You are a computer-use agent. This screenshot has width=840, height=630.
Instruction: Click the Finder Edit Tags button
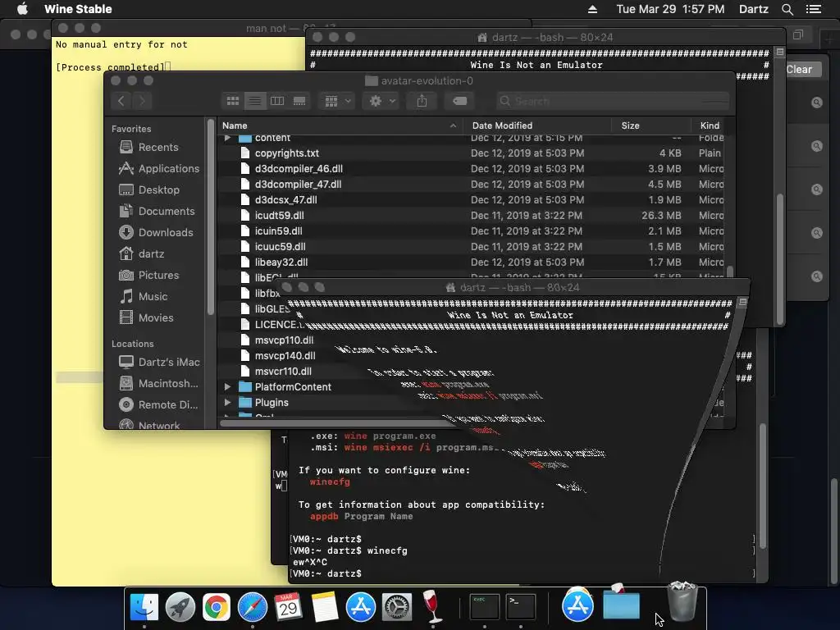(x=459, y=101)
